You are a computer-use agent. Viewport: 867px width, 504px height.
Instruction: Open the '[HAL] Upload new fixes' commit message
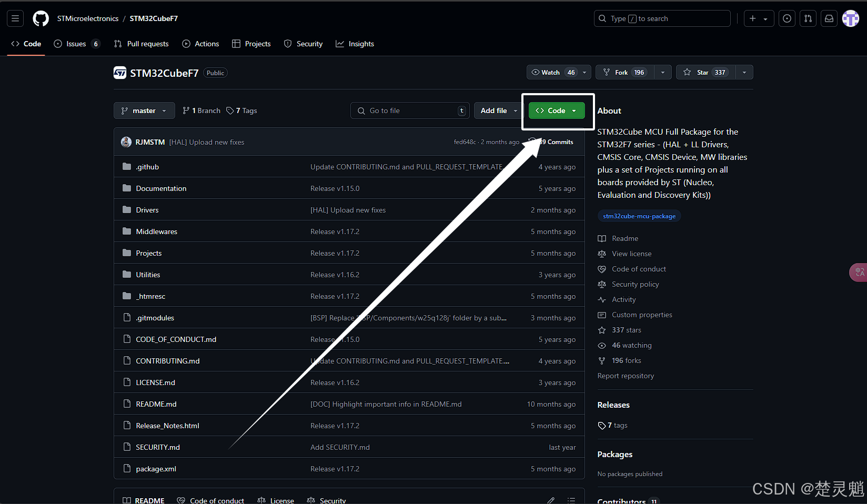tap(207, 142)
